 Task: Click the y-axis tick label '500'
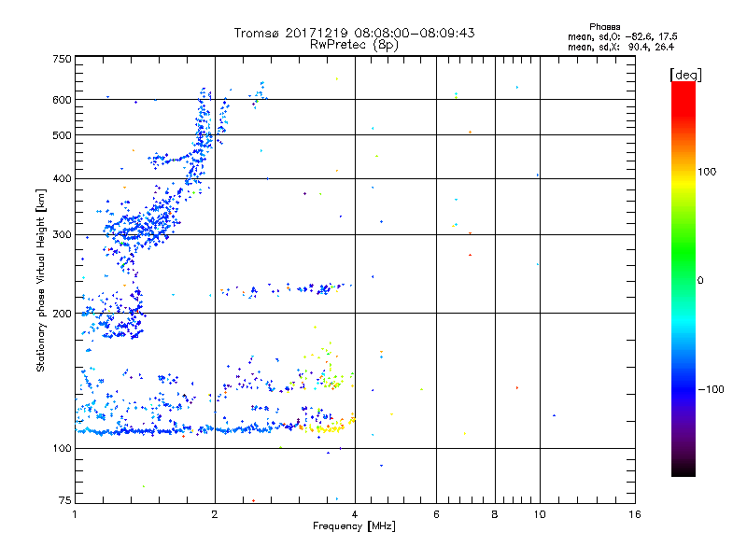coord(62,135)
